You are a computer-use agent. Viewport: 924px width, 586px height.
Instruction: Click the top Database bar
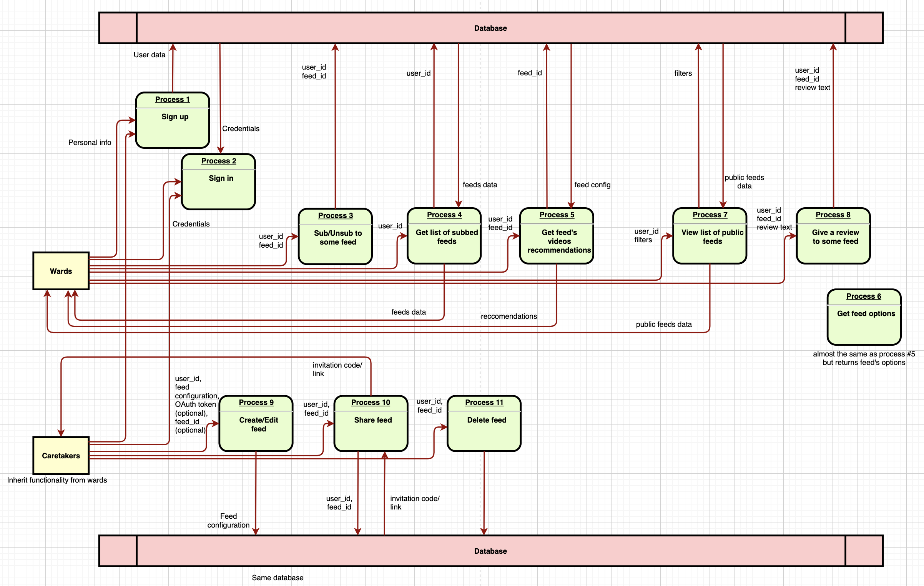[490, 28]
